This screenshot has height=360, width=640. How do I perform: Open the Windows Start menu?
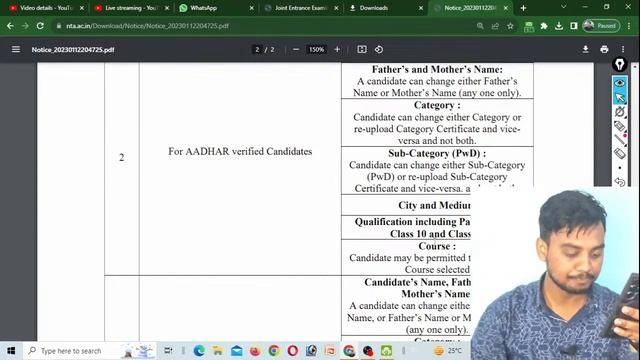[x=11, y=351]
